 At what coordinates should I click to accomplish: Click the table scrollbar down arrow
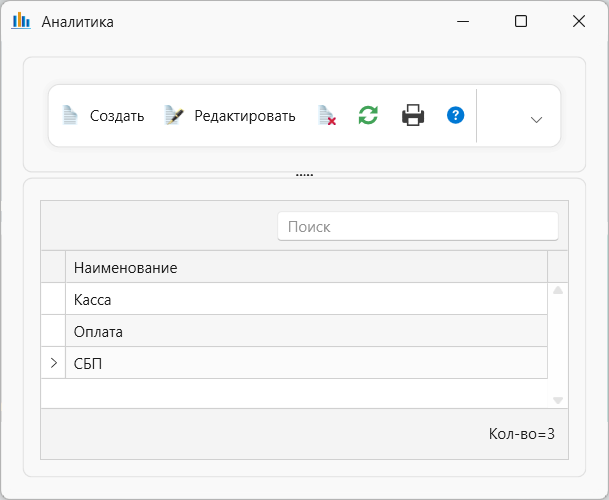point(558,400)
